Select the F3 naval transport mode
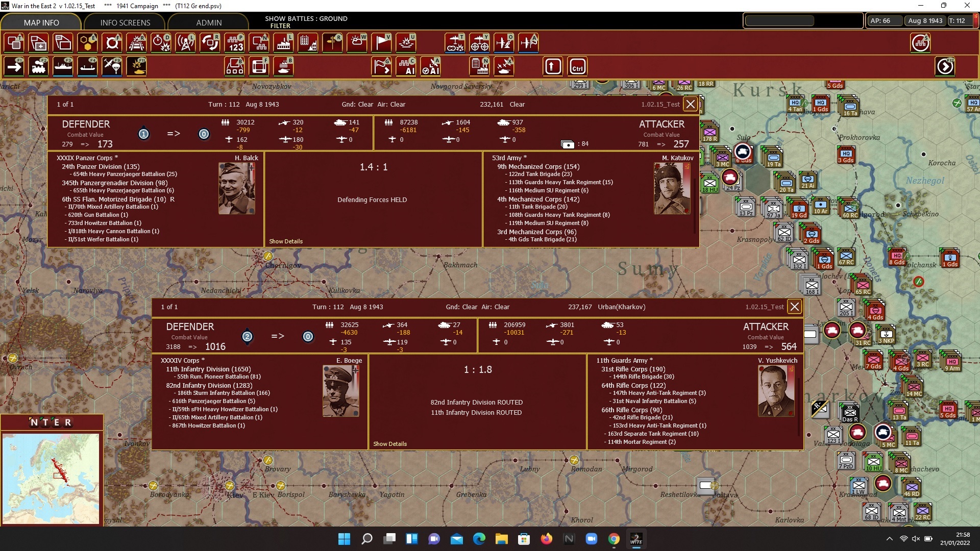The image size is (980, 551). point(63,67)
